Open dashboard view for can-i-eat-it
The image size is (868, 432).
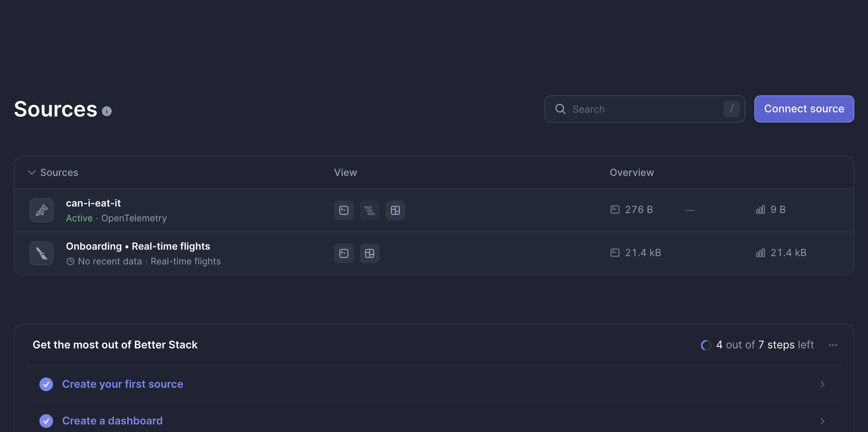[395, 210]
